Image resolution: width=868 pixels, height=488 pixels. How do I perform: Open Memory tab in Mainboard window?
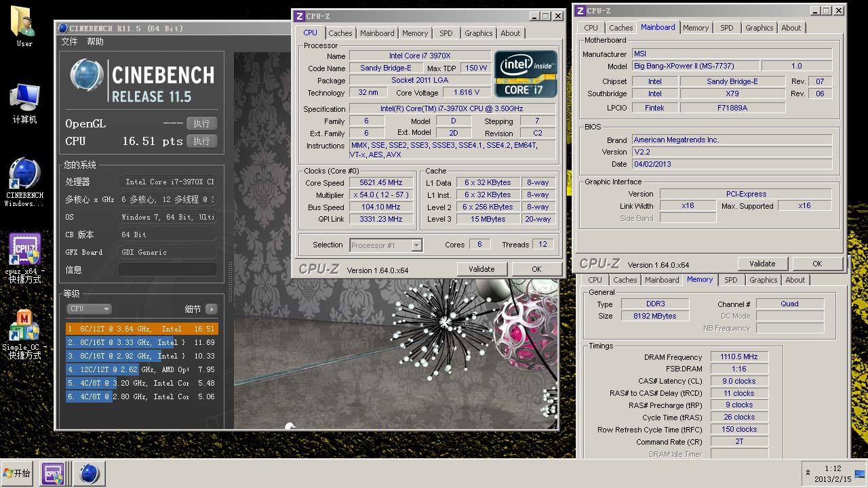click(696, 28)
